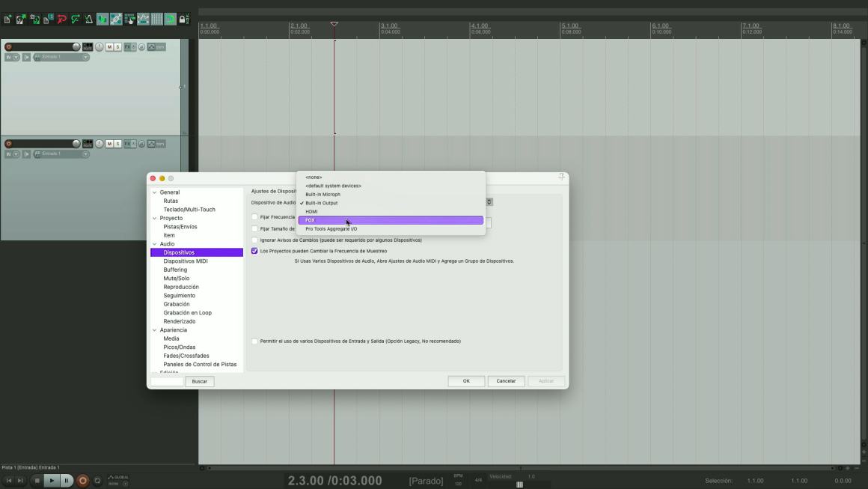Toggle the toolbar lock icon
This screenshot has width=868, height=489.
click(184, 19)
